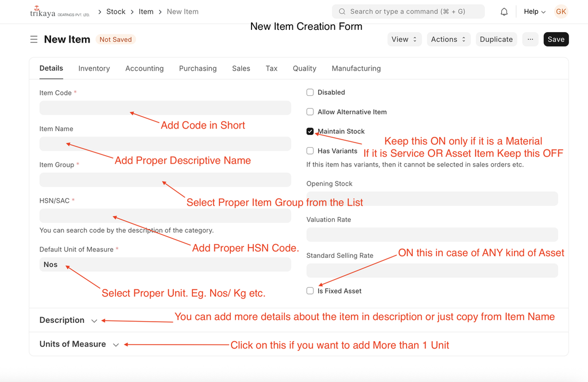Screen dimensions: 588x382
Task: Click the Item Name input field
Action: click(x=165, y=144)
